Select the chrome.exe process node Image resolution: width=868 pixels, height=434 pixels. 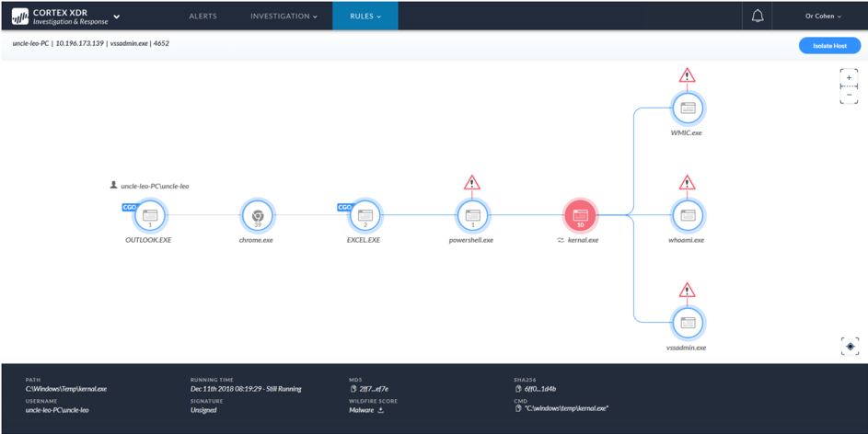pos(258,215)
